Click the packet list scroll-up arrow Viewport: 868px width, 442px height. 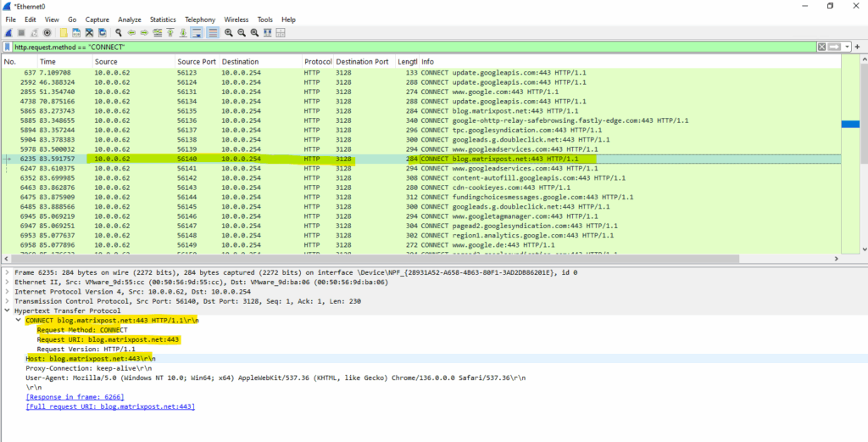pyautogui.click(x=862, y=60)
